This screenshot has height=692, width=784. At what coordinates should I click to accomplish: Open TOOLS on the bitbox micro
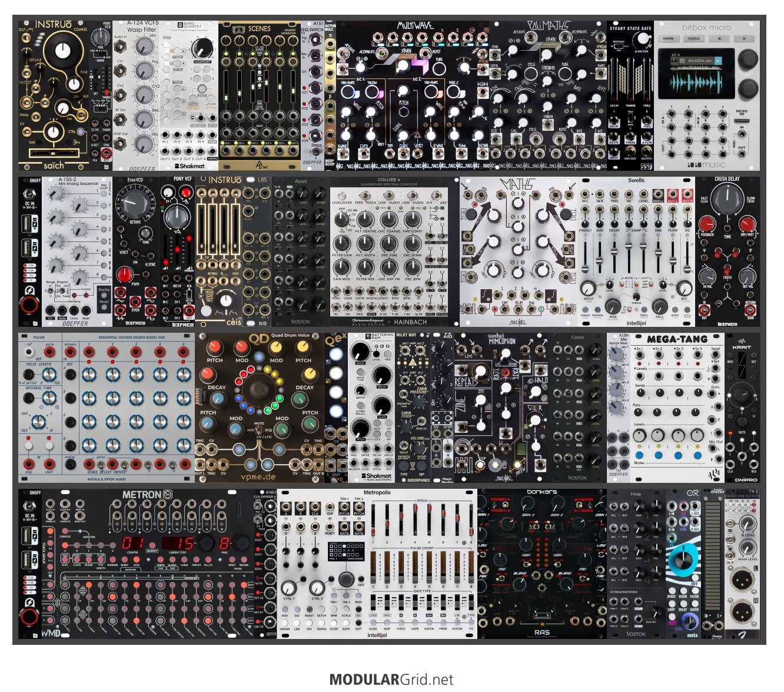695,39
